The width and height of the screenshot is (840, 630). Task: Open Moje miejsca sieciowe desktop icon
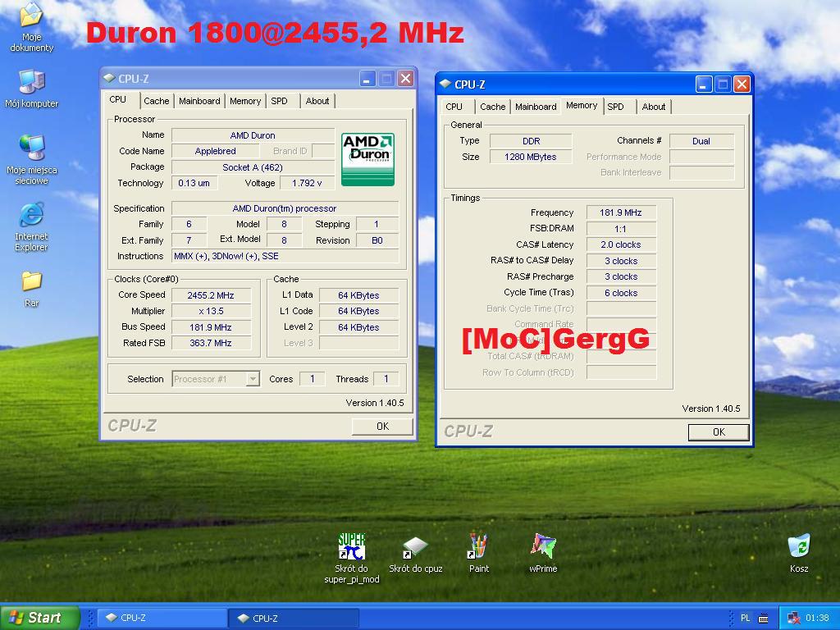pos(32,160)
